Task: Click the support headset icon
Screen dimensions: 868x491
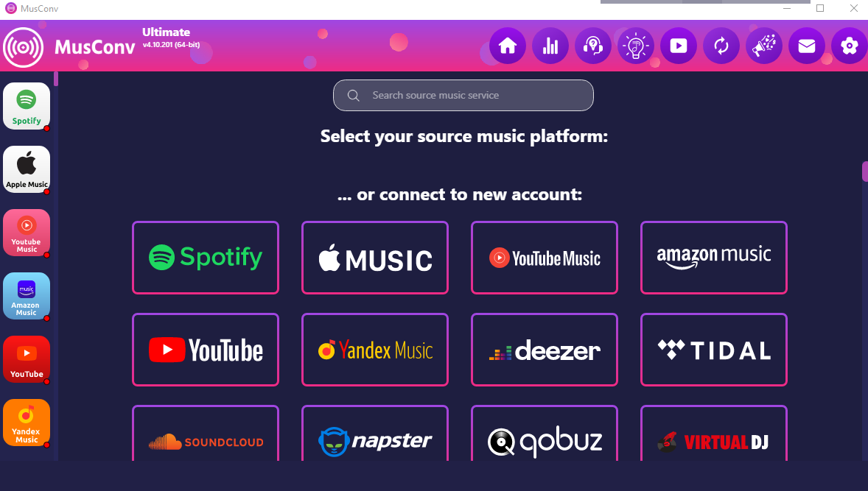Action: (x=593, y=46)
